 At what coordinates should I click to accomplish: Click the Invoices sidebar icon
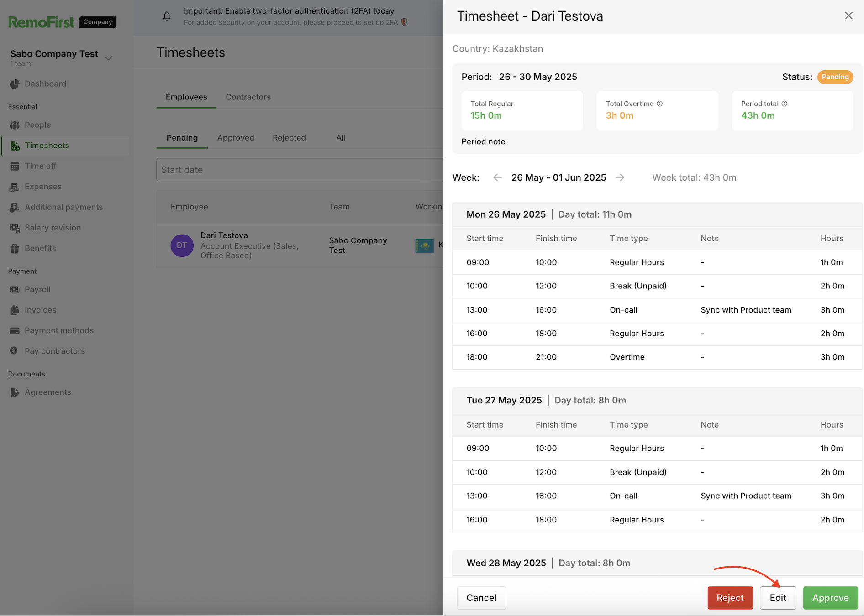coord(15,310)
